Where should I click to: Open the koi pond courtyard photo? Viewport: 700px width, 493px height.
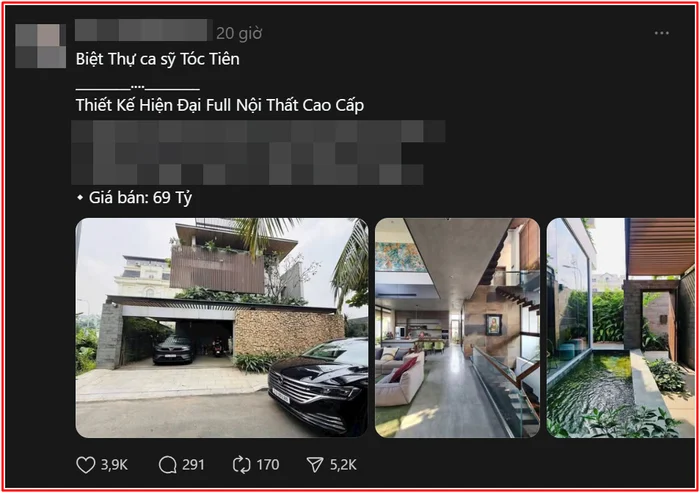(621, 328)
